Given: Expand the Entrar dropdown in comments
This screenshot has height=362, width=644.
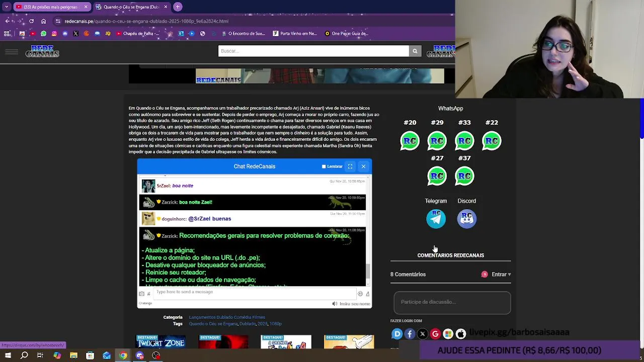Looking at the screenshot, I should click(x=501, y=275).
